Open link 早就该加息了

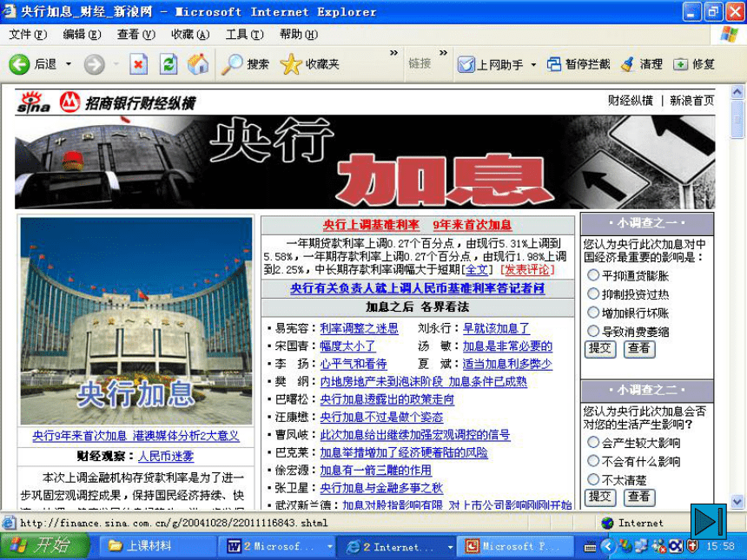[x=496, y=328]
